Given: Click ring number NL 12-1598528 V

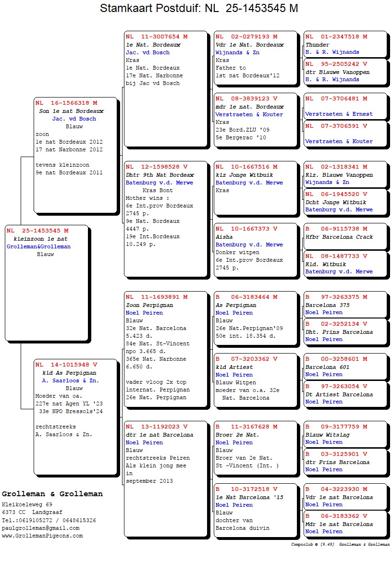Looking at the screenshot, I should (157, 167).
